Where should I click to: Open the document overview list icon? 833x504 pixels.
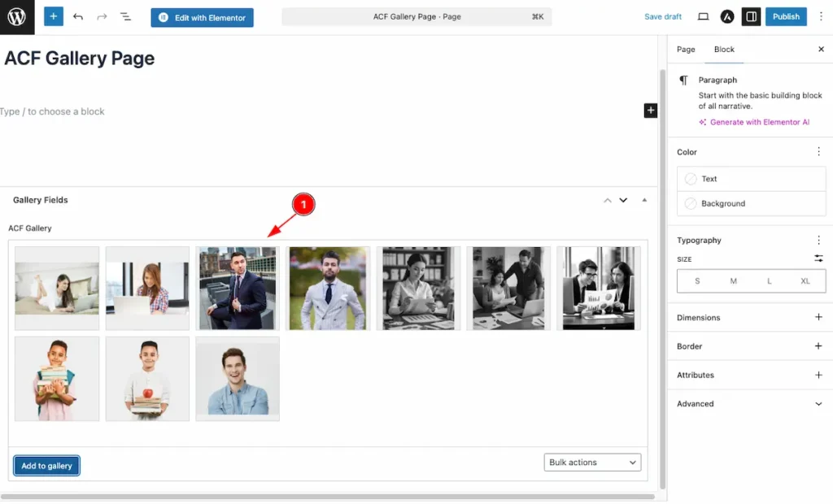[x=126, y=17]
